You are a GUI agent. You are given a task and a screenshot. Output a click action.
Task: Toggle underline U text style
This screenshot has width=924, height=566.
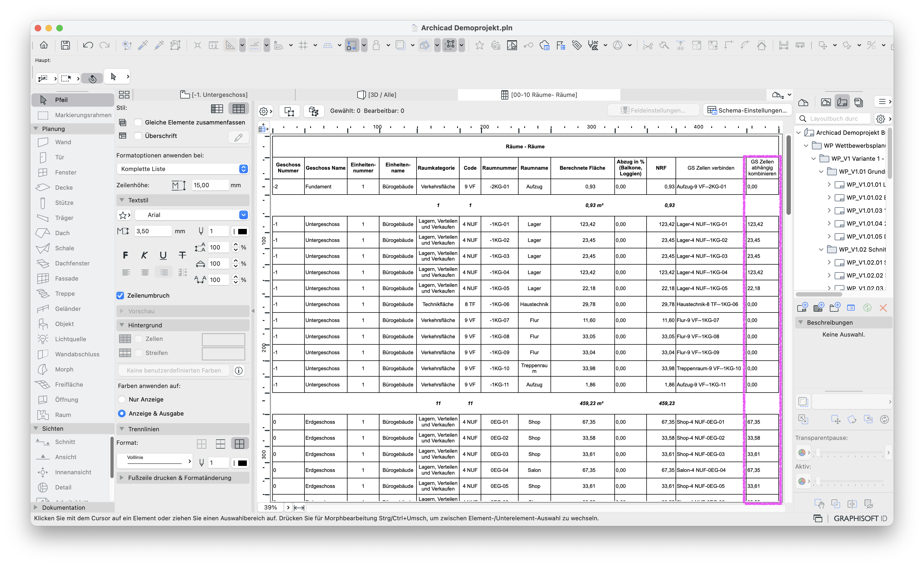[x=163, y=255]
